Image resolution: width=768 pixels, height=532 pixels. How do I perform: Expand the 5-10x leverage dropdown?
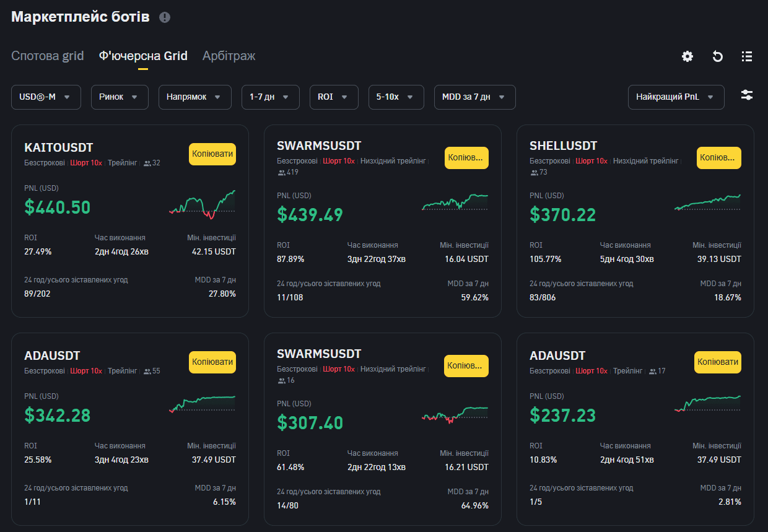(x=396, y=97)
